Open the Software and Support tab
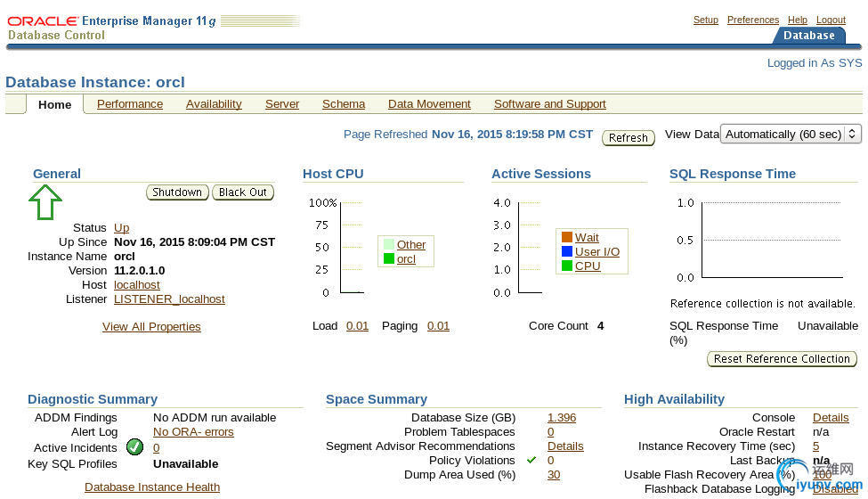868x499 pixels. pyautogui.click(x=550, y=104)
